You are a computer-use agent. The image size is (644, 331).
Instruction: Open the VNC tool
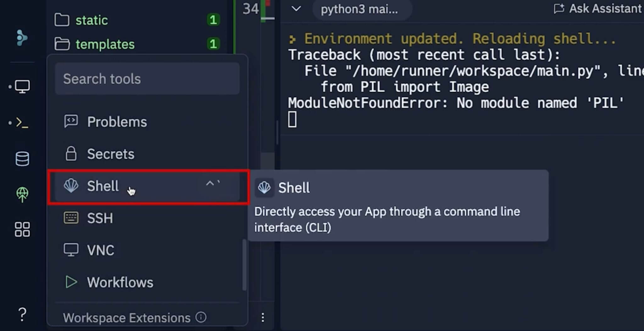pyautogui.click(x=147, y=250)
